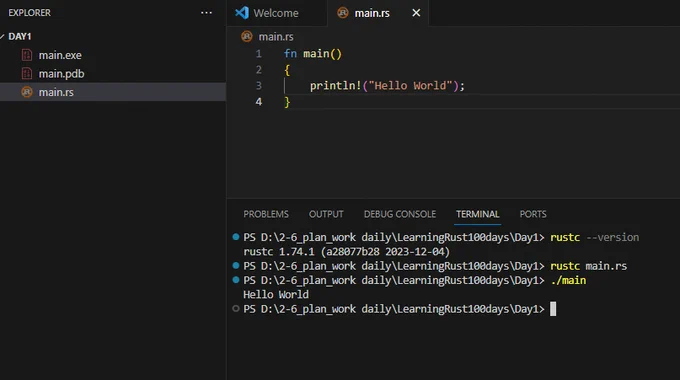Viewport: 680px width, 380px height.
Task: Focus the terminal cursor at the last prompt
Action: [553, 309]
